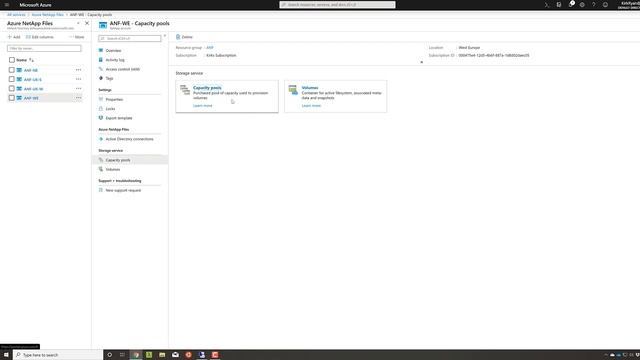Click the Filter by name input field

click(44, 48)
